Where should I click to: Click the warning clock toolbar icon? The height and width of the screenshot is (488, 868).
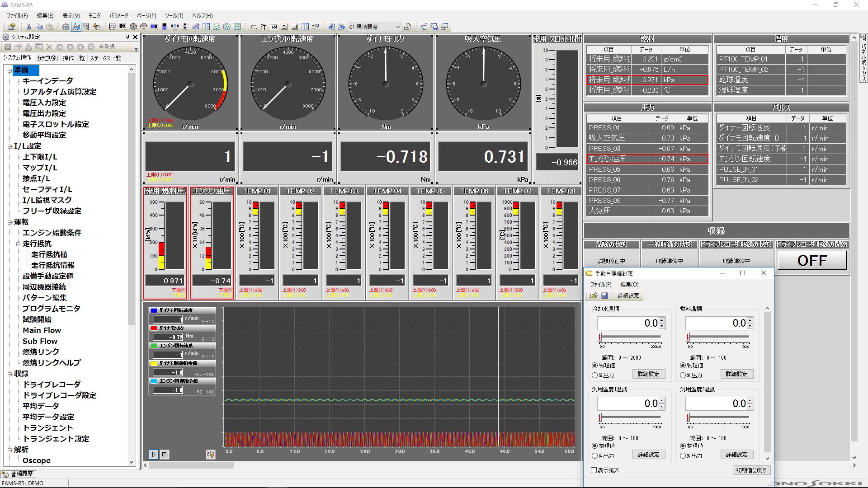tap(97, 27)
